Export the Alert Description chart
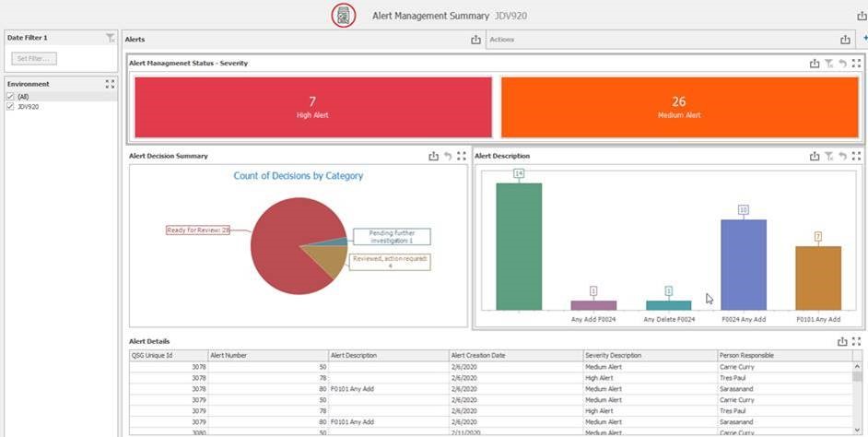Screen dimensions: 868x437 [815, 157]
